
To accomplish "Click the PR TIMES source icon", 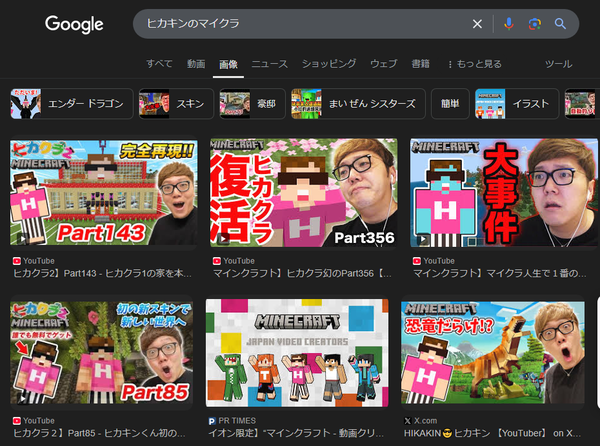I will 212,421.
